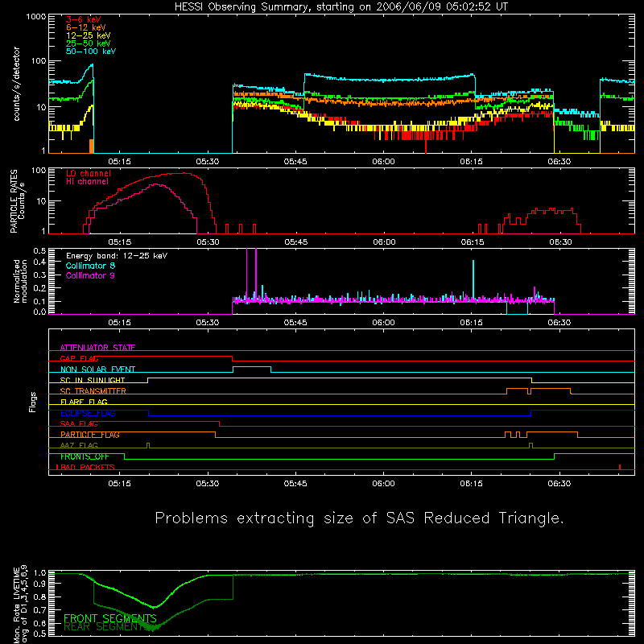Screen dimensions: 644x644
Task: Click the SAS Reduced Triangle error message
Action: point(359,518)
